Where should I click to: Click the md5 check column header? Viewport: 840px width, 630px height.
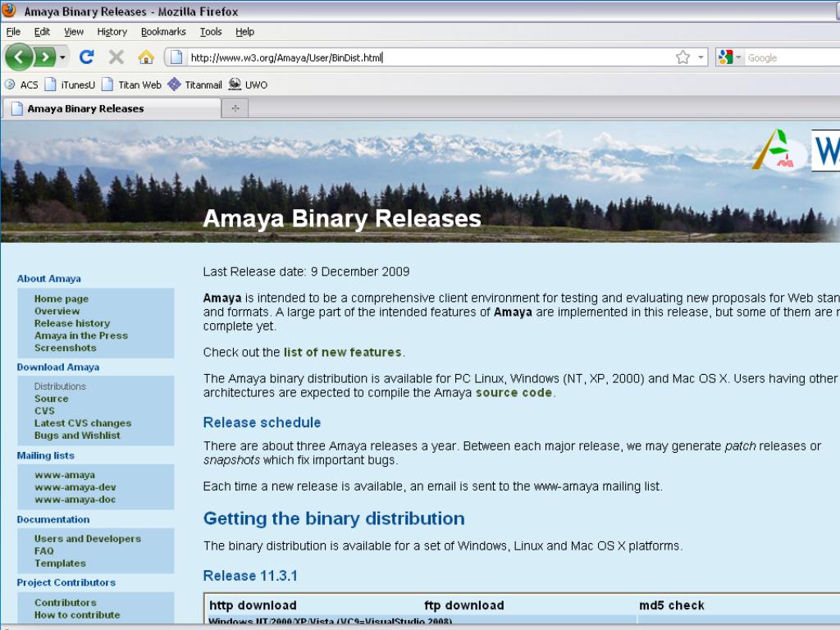[672, 605]
